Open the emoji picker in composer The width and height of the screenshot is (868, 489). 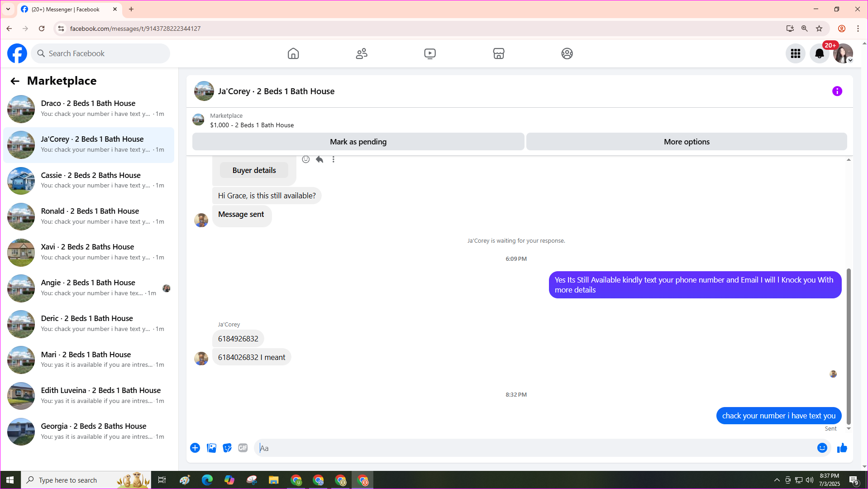coord(822,448)
